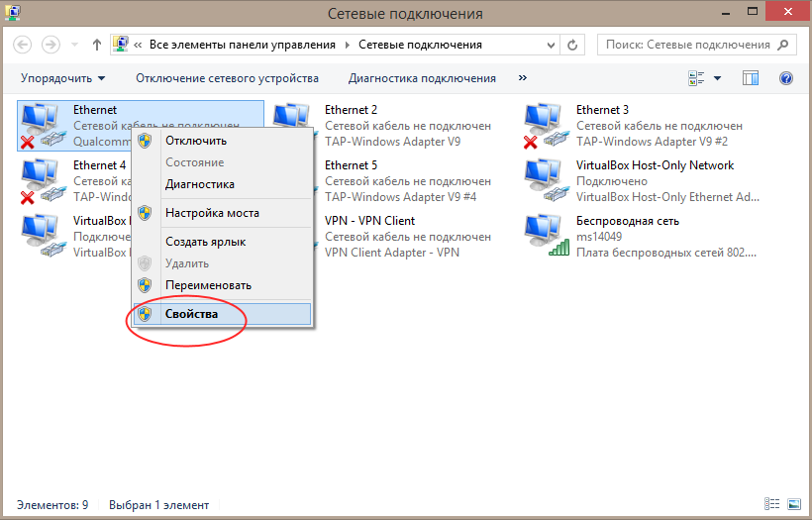This screenshot has width=812, height=520.
Task: Click the search magnifier icon
Action: pos(784,45)
